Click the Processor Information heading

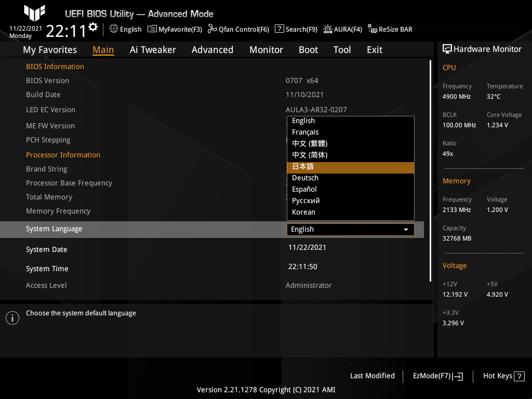(63, 155)
